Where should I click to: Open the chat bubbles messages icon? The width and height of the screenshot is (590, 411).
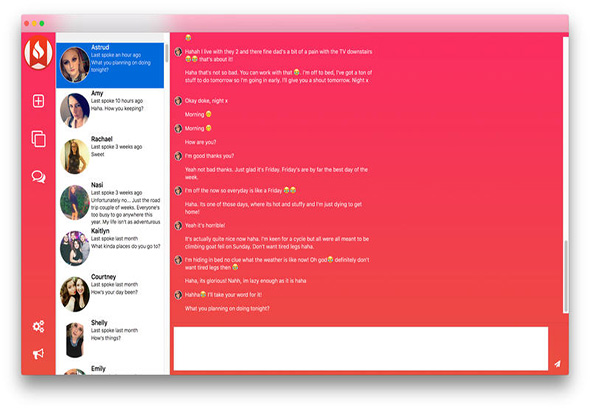[x=38, y=176]
